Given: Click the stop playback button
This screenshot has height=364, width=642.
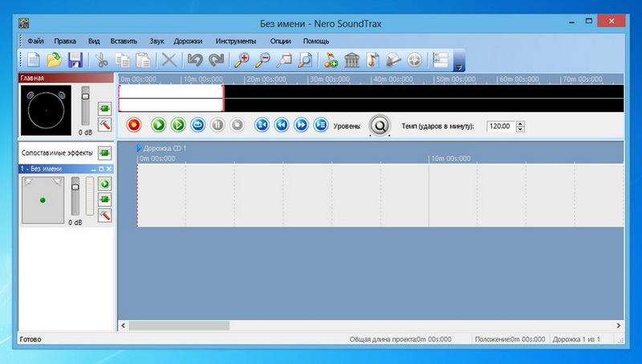Looking at the screenshot, I should (237, 125).
